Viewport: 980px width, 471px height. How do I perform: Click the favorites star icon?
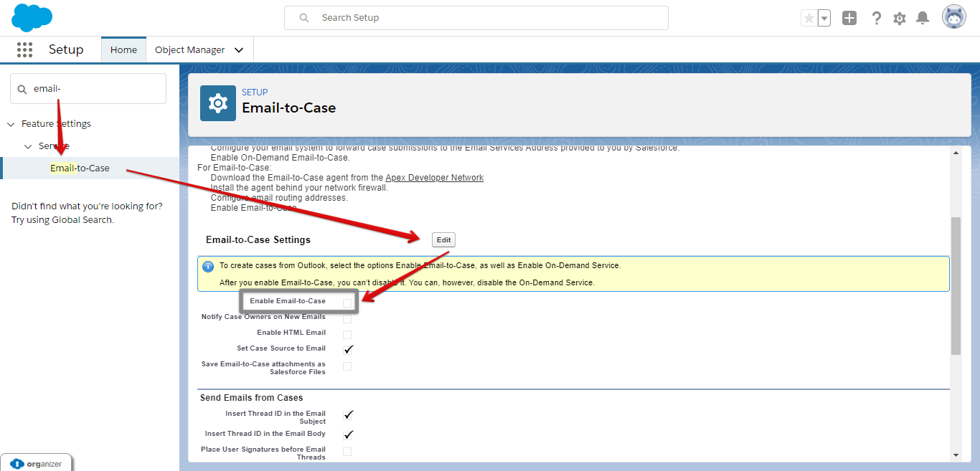click(811, 16)
